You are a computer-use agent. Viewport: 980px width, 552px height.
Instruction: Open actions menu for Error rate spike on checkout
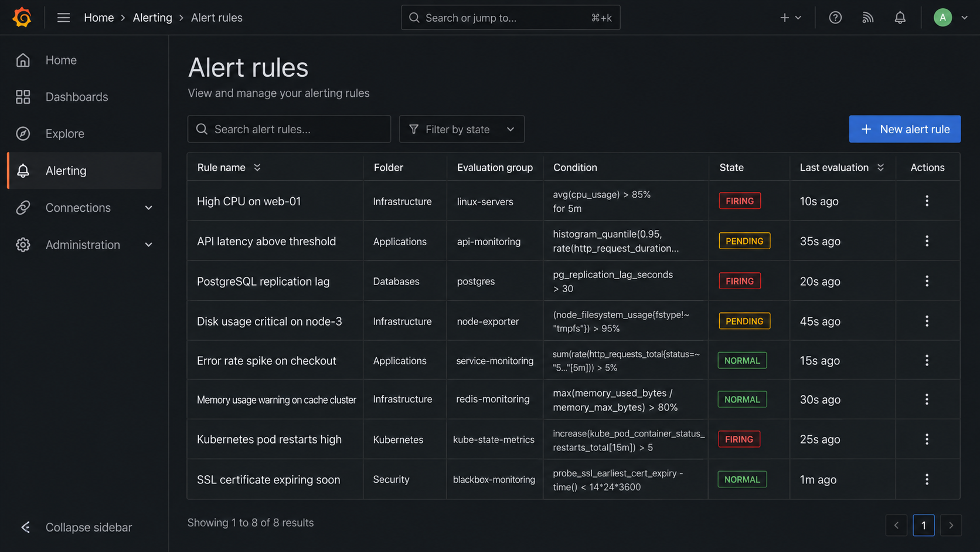pos(927,360)
